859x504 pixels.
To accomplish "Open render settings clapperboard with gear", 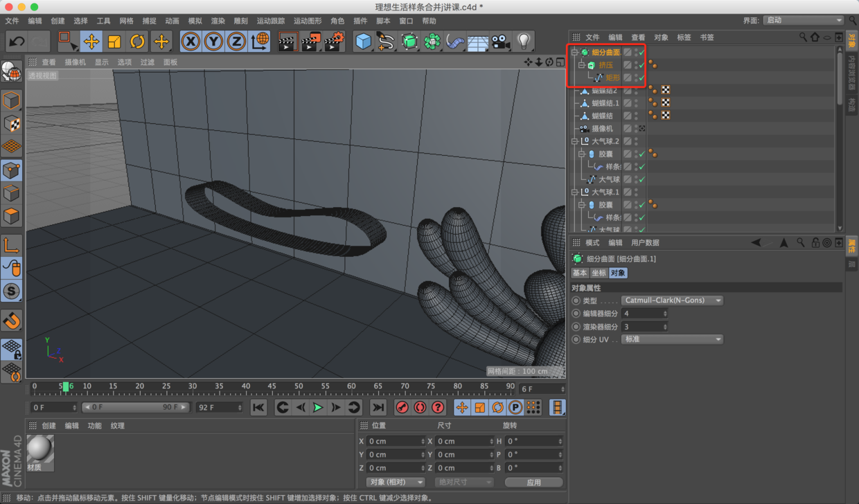I will click(335, 42).
